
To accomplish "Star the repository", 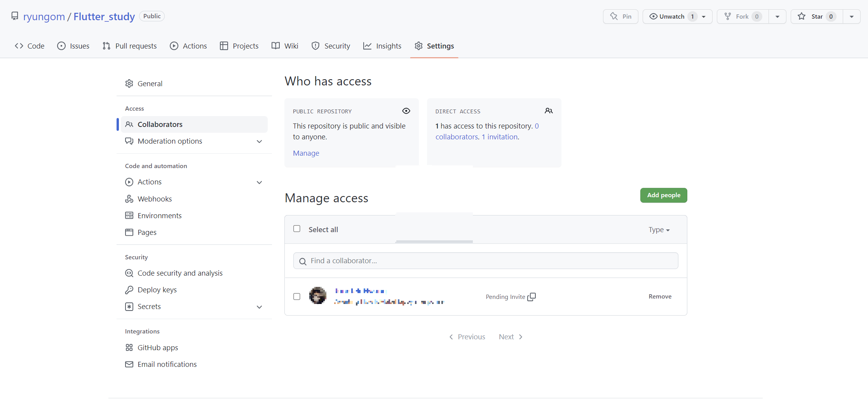I will point(817,16).
